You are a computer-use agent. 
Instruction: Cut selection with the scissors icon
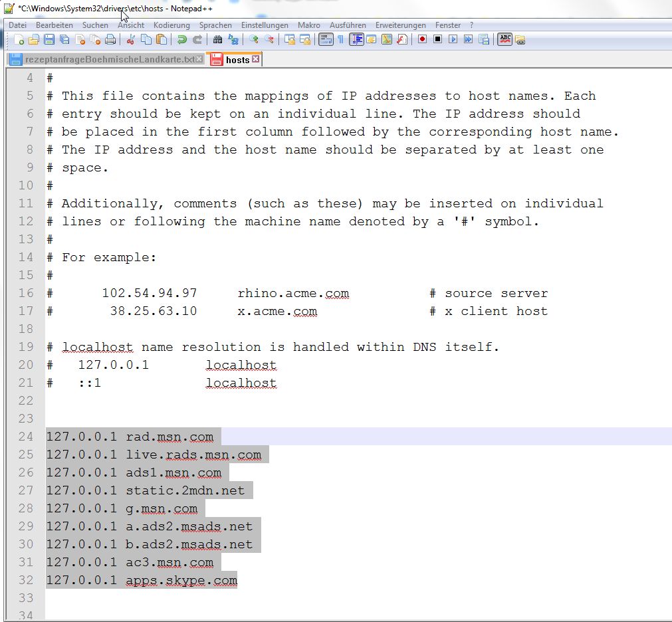coord(131,40)
